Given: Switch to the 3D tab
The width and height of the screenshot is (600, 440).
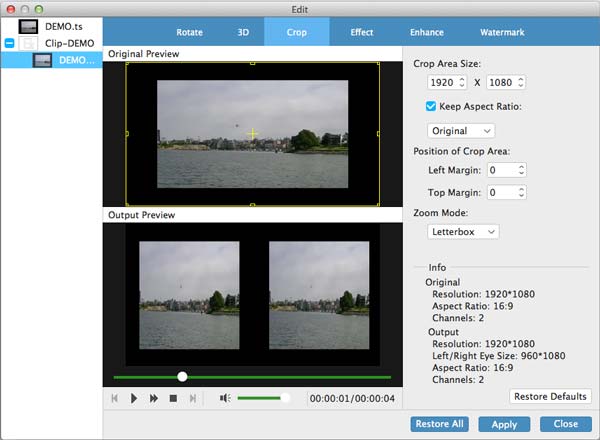Looking at the screenshot, I should [243, 32].
